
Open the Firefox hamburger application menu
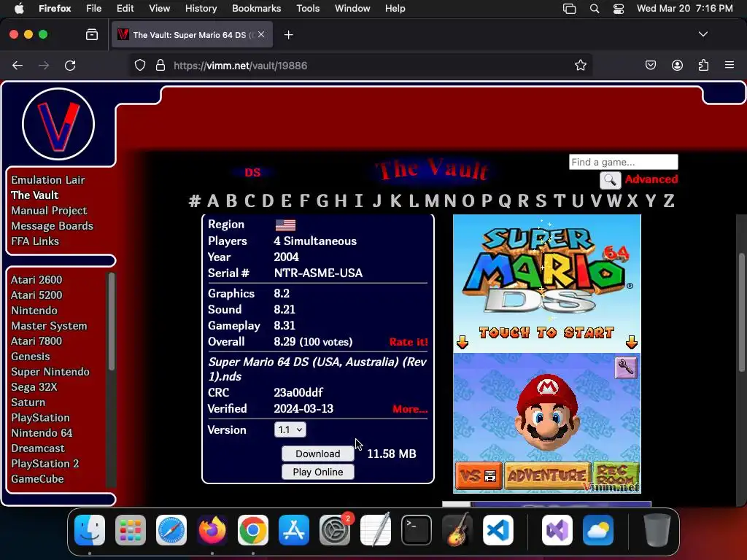pos(729,65)
